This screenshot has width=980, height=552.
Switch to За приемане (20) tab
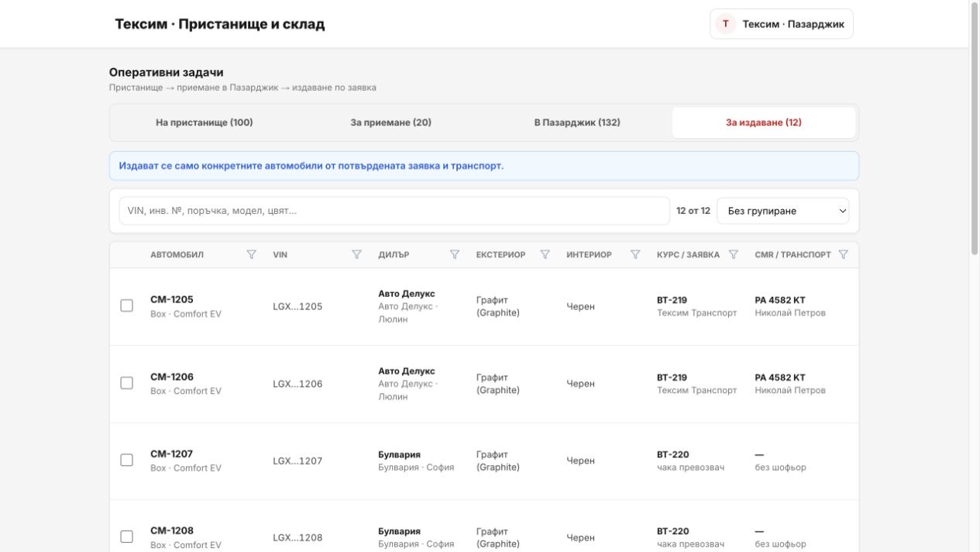[x=391, y=122]
